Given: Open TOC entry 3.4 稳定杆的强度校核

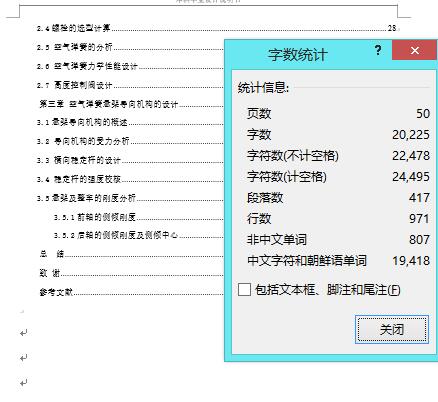Looking at the screenshot, I should pyautogui.click(x=79, y=179).
